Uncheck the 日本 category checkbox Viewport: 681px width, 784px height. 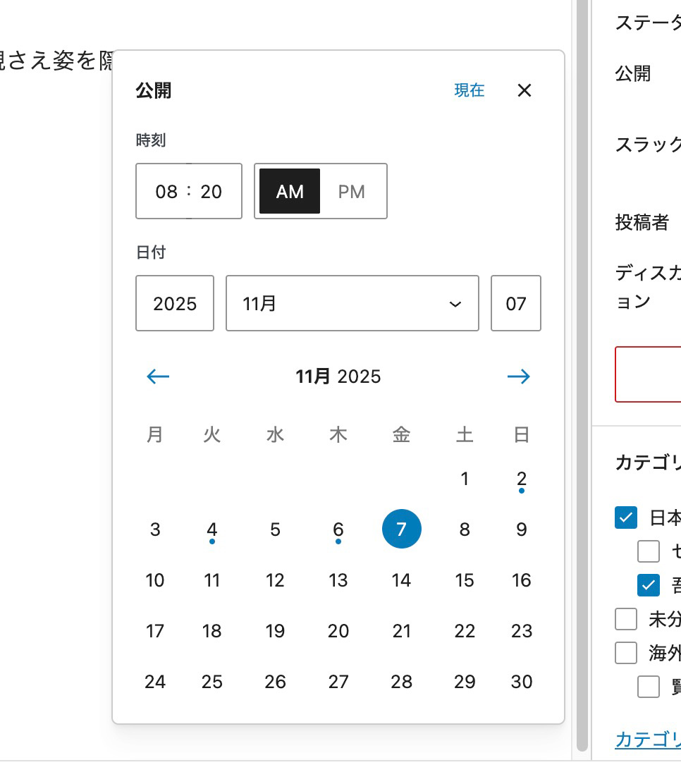pyautogui.click(x=625, y=517)
